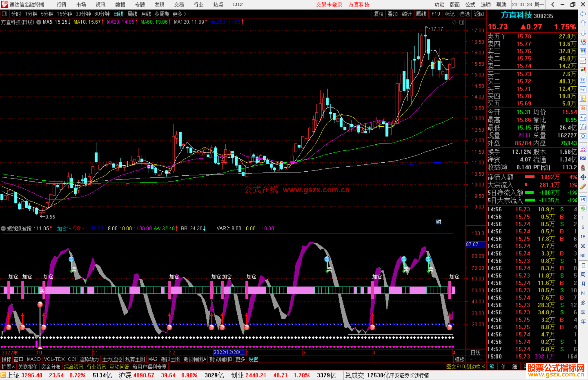Click the pencil drawing tool icon

point(583,187)
